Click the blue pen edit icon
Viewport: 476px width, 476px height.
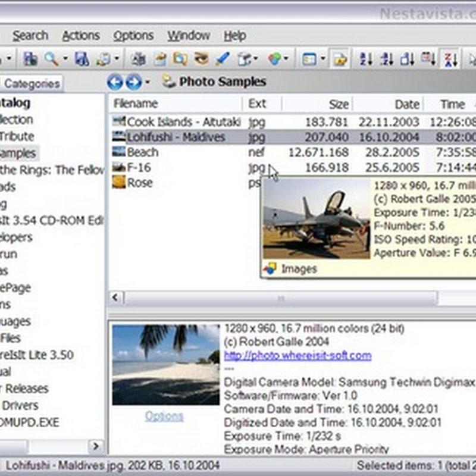222,59
